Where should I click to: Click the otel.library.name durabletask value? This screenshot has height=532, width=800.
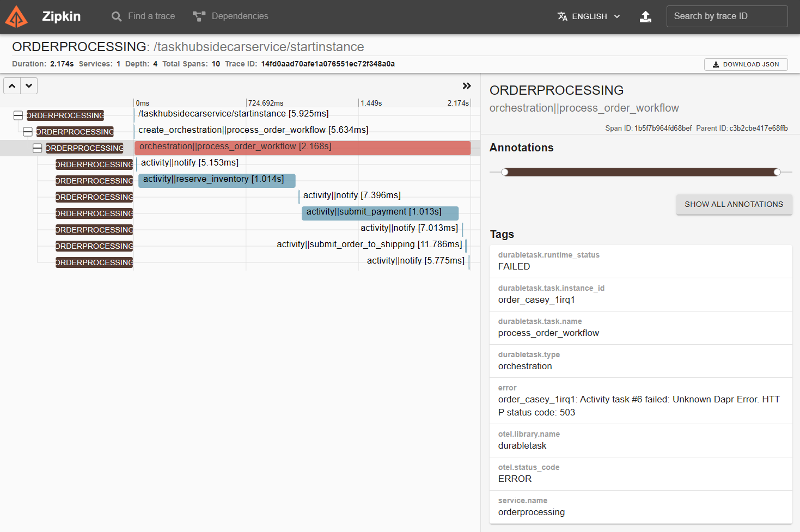[522, 446]
